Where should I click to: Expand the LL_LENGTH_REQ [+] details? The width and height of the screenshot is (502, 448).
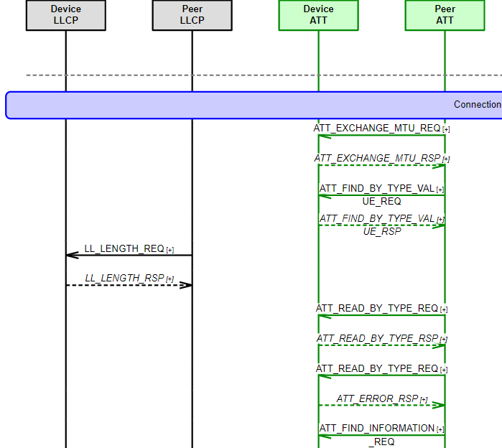click(x=170, y=250)
